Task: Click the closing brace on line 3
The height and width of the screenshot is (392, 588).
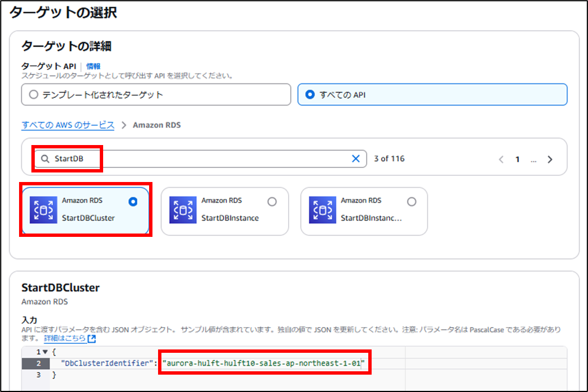Action: pyautogui.click(x=54, y=375)
